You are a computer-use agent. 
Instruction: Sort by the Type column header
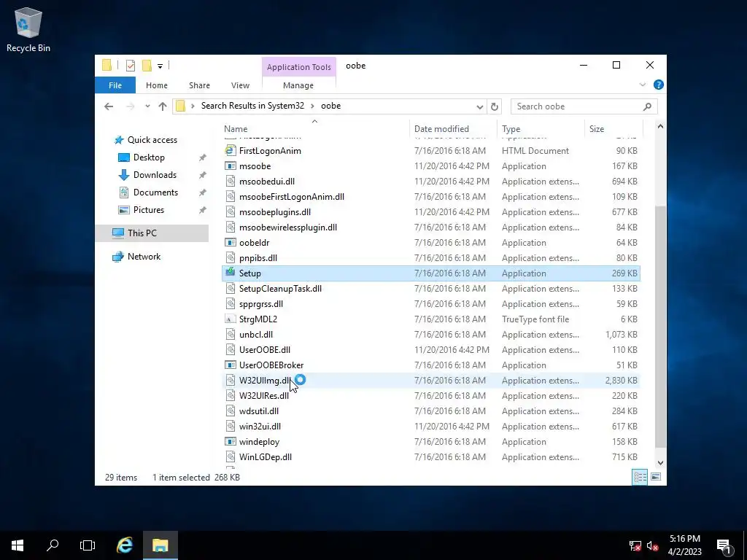point(541,129)
